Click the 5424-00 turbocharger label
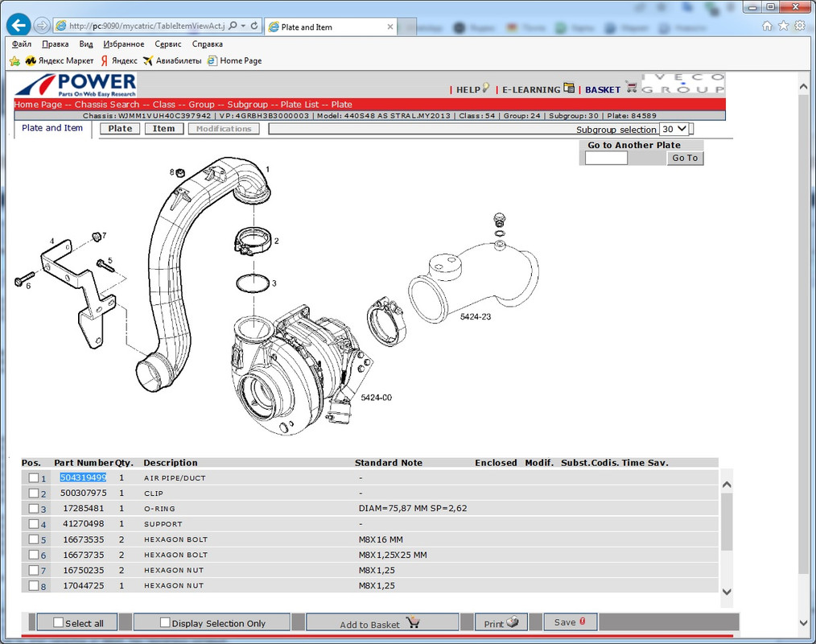816x644 pixels. click(x=377, y=397)
